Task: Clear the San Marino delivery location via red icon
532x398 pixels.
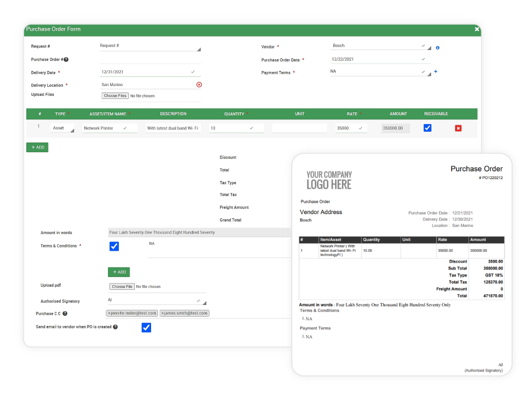Action: (x=199, y=84)
